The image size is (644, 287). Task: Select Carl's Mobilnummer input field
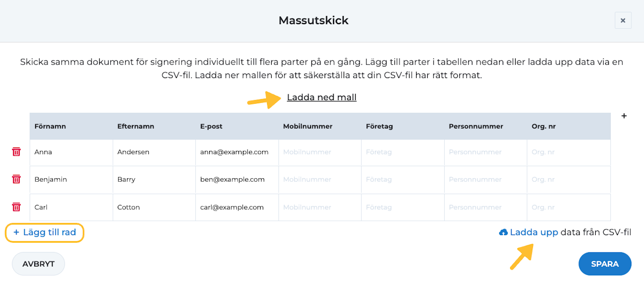pos(319,207)
